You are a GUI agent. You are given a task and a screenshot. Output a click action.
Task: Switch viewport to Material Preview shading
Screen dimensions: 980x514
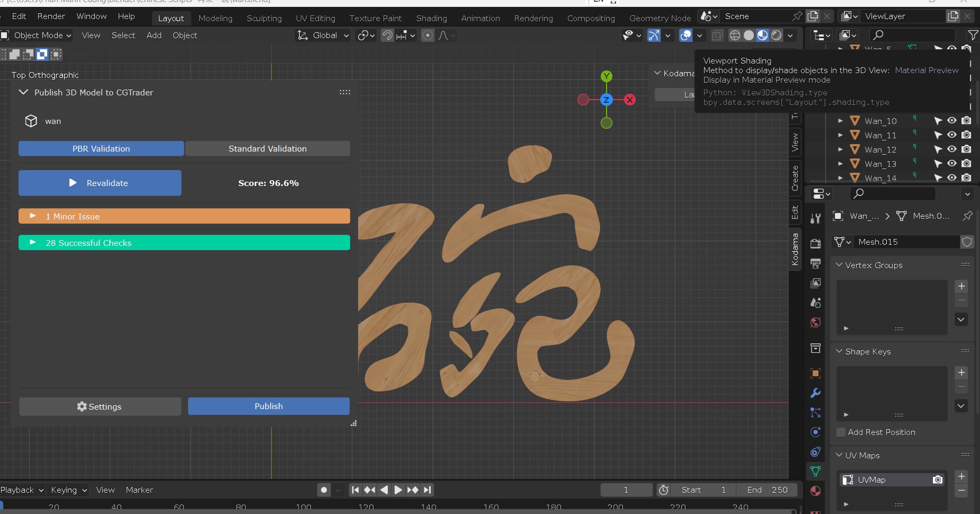762,36
